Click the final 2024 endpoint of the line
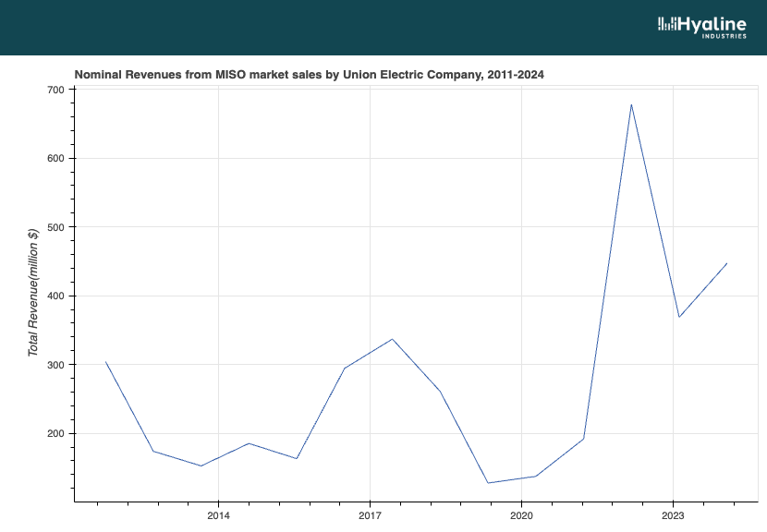The width and height of the screenshot is (767, 532). pyautogui.click(x=729, y=262)
